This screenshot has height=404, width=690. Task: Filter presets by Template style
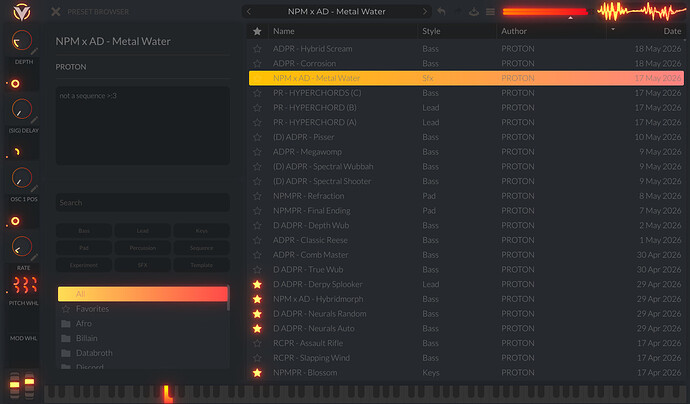click(x=202, y=265)
